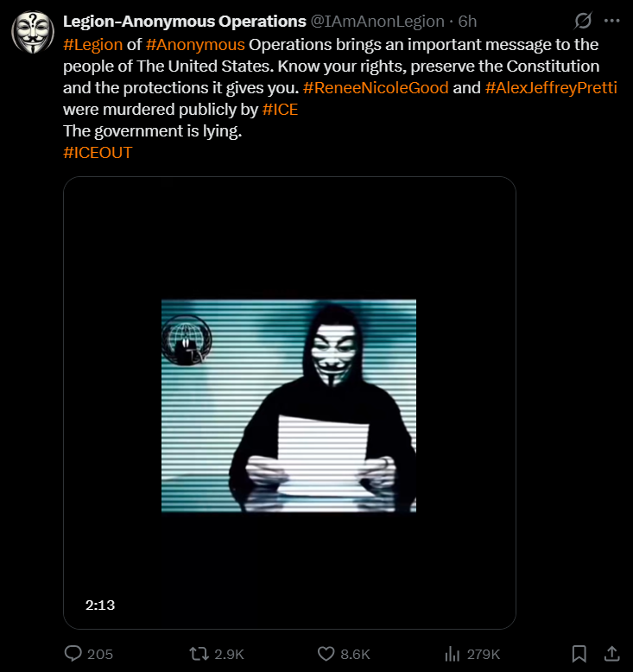
Task: Open the #AlexJeffreyPretti hashtag
Action: (551, 87)
